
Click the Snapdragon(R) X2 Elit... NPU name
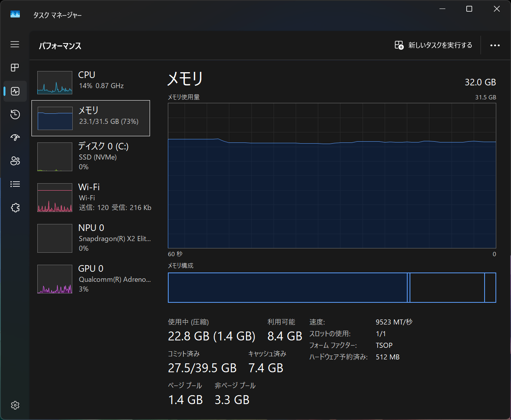pos(115,238)
